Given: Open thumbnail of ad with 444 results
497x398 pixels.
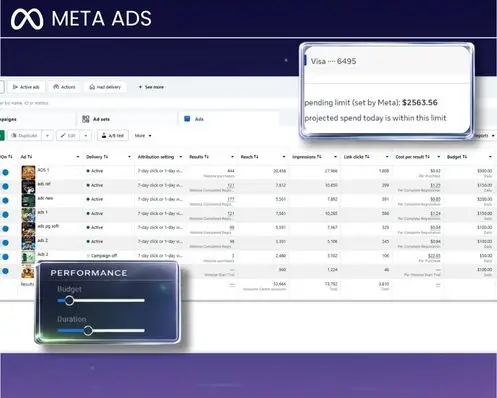Looking at the screenshot, I should click(28, 173).
